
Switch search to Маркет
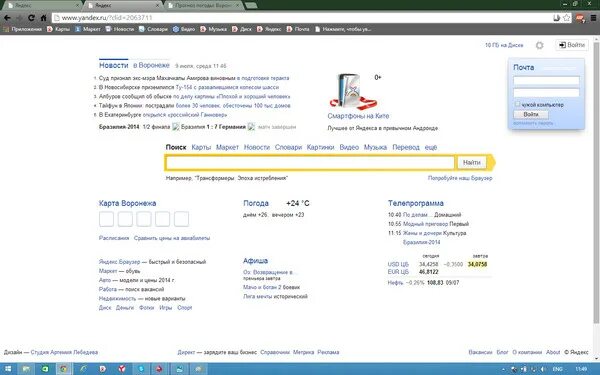(x=227, y=147)
